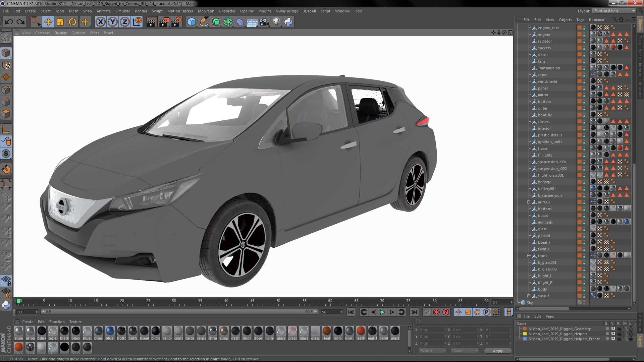Open the material manager Texture menu
This screenshot has width=644, height=362.
point(75,322)
